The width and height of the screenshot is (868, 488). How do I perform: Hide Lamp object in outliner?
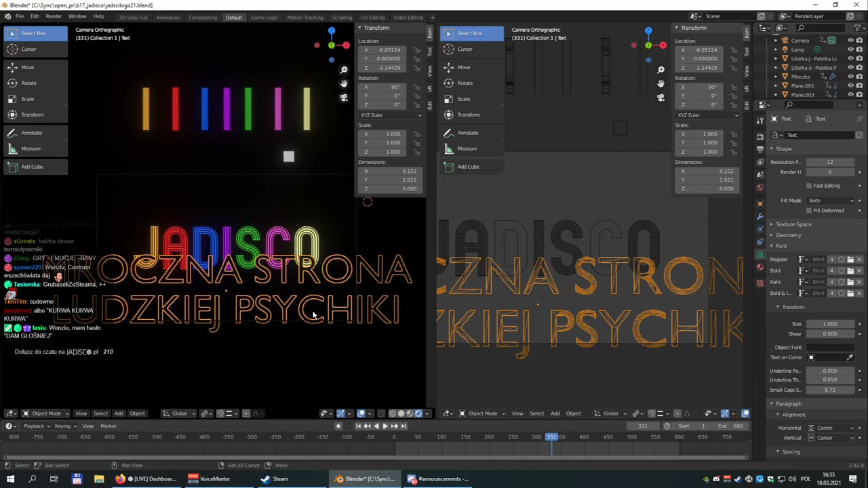tap(850, 49)
